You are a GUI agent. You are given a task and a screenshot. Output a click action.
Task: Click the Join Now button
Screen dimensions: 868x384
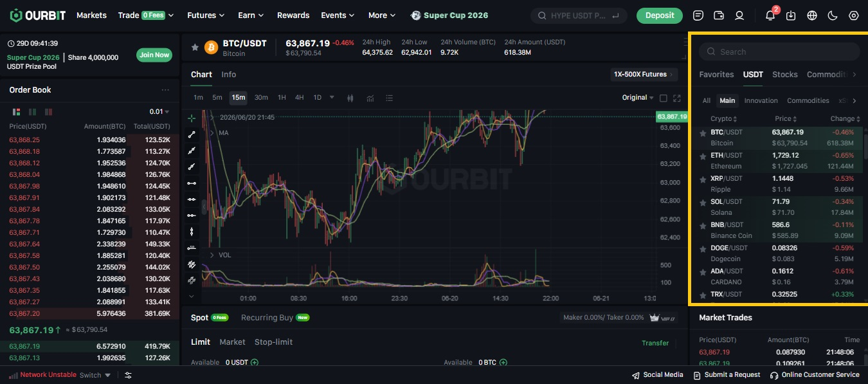click(x=154, y=55)
